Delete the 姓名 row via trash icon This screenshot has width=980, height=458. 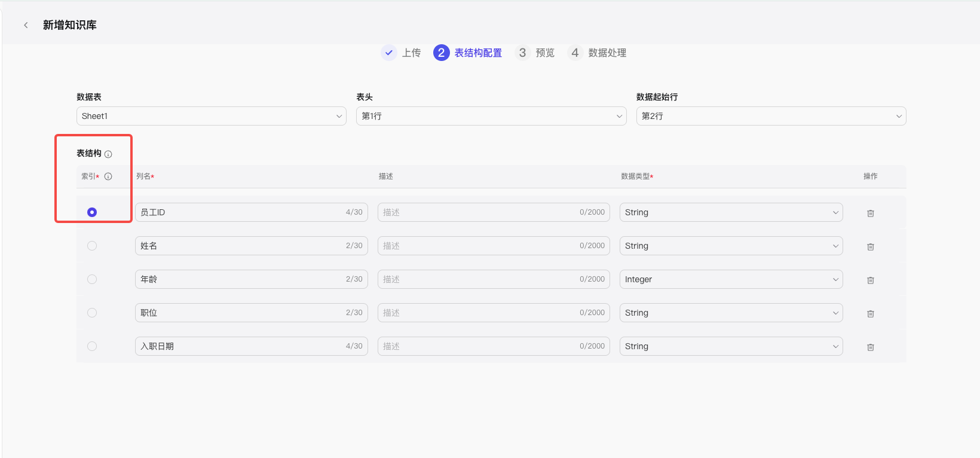[x=871, y=246]
